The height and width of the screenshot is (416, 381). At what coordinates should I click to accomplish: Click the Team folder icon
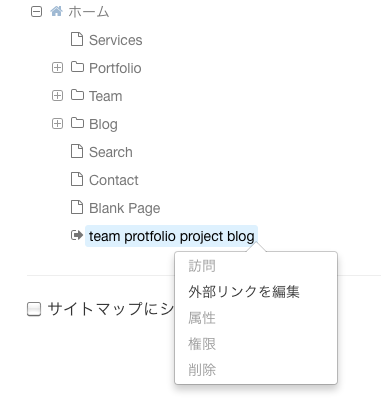[77, 95]
